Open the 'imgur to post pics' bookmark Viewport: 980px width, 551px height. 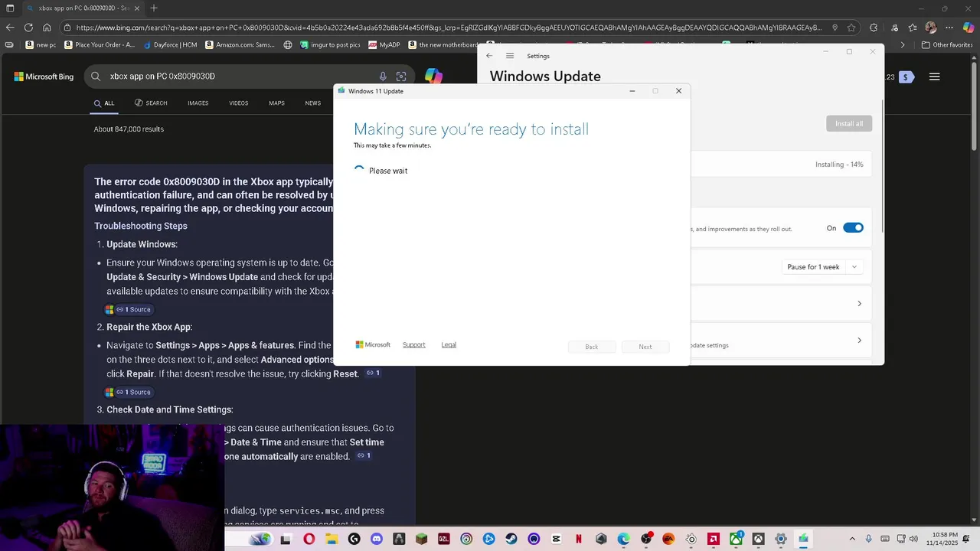click(329, 45)
